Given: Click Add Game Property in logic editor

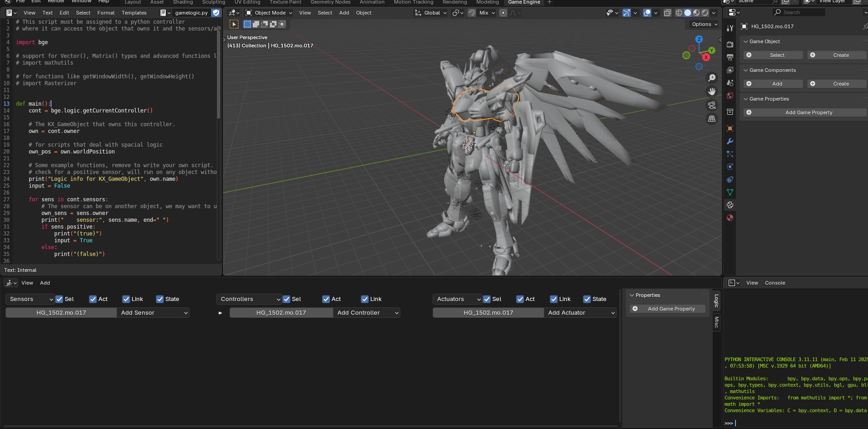Looking at the screenshot, I should (x=668, y=309).
